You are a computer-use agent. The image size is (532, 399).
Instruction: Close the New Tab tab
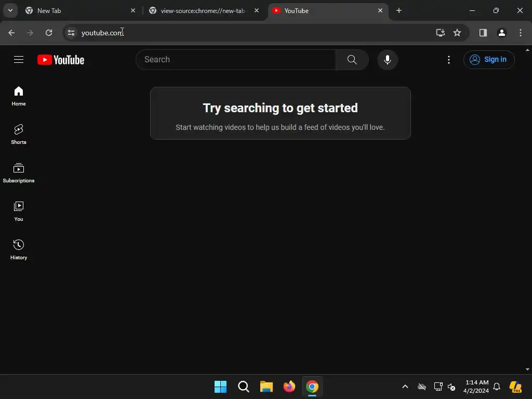pyautogui.click(x=133, y=10)
